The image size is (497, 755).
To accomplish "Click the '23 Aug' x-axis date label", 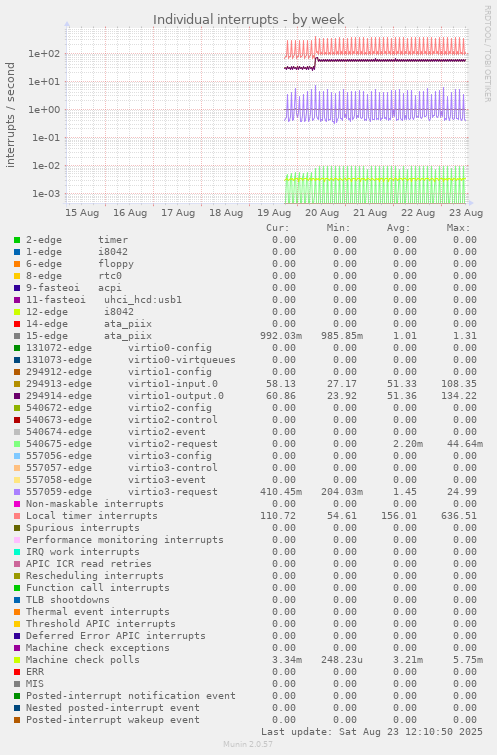I will tap(466, 213).
